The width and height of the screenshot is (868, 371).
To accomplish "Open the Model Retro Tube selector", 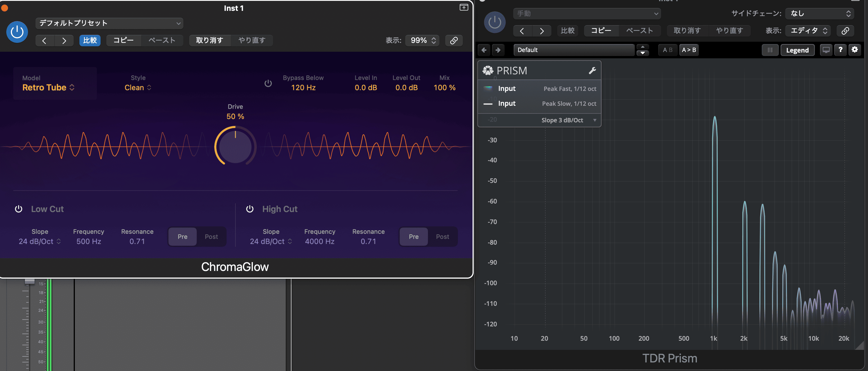I will 48,88.
